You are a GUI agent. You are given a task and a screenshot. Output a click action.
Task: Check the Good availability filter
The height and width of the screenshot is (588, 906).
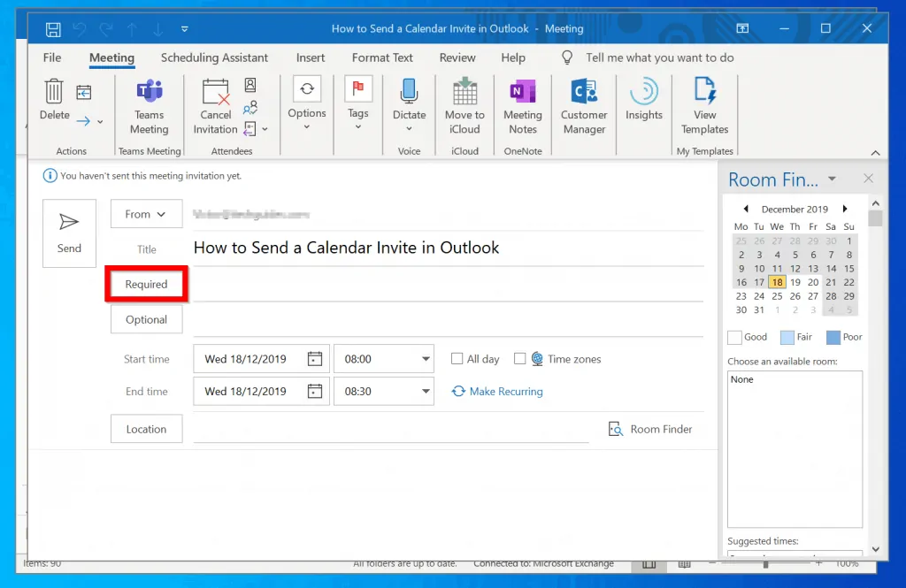click(x=733, y=337)
